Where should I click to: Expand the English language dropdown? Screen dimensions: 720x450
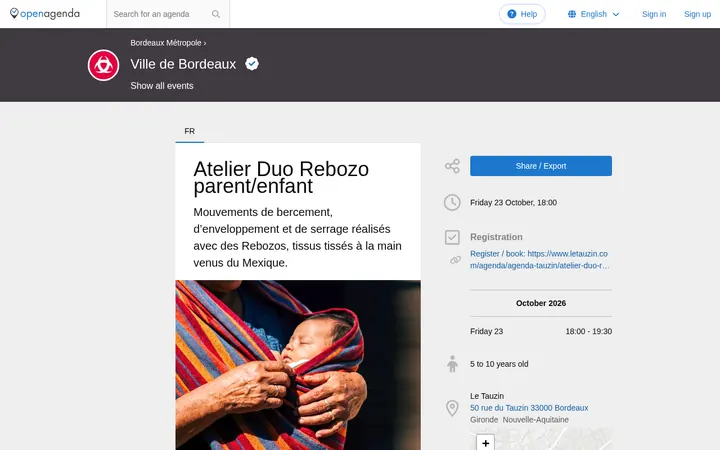(594, 14)
